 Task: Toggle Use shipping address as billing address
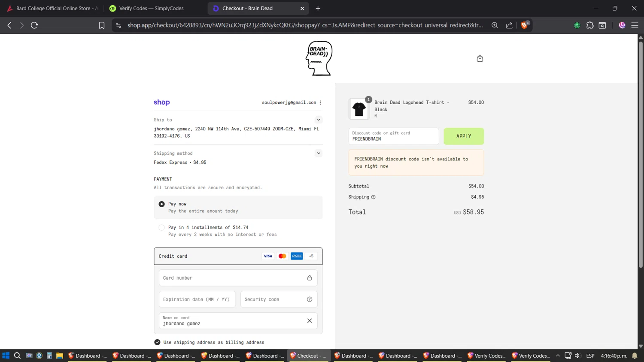pyautogui.click(x=157, y=342)
